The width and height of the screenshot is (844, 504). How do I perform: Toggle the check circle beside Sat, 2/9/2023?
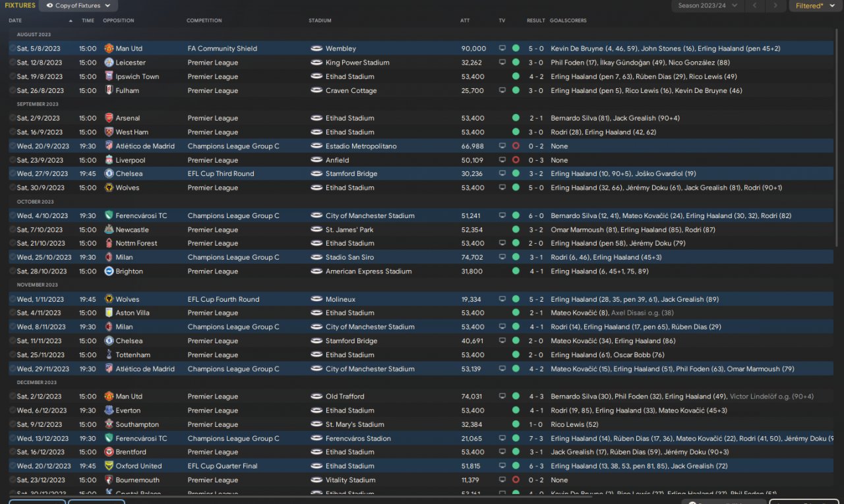(12, 119)
